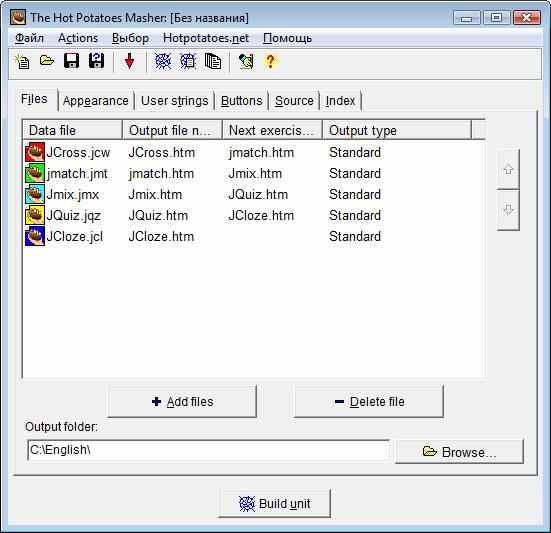Click the Jmix.jmx cyan potato icon
This screenshot has height=533, width=551.
(35, 194)
